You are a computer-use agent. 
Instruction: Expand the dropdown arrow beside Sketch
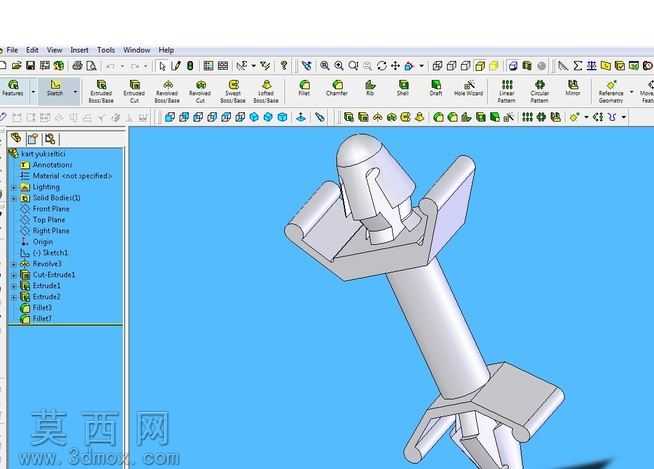[75, 91]
